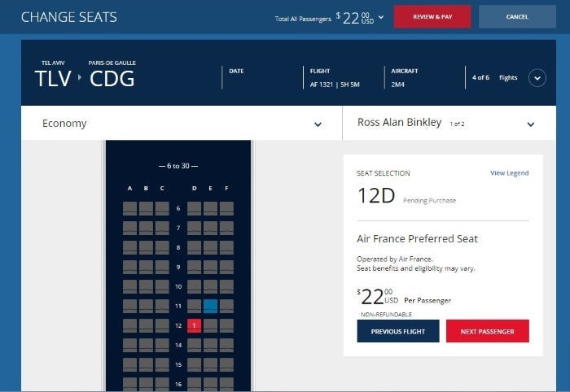The height and width of the screenshot is (392, 570).
Task: Click seat 12F in the seat map
Action: pyautogui.click(x=226, y=325)
